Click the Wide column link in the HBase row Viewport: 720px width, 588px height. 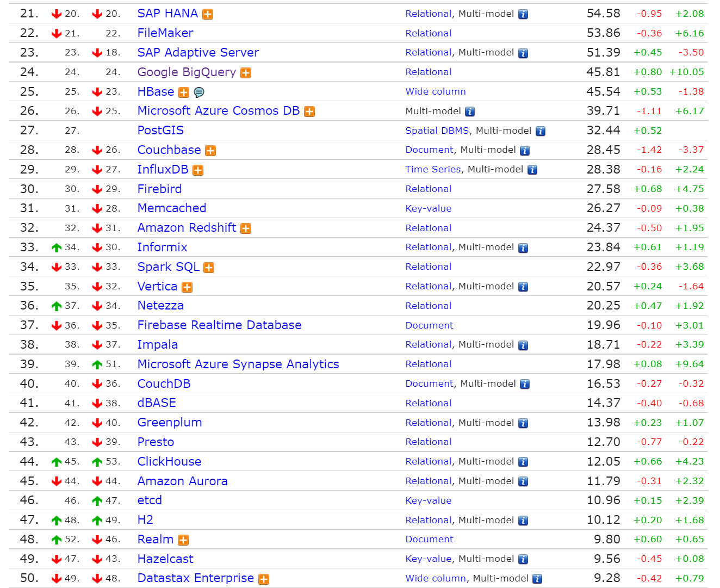point(436,91)
